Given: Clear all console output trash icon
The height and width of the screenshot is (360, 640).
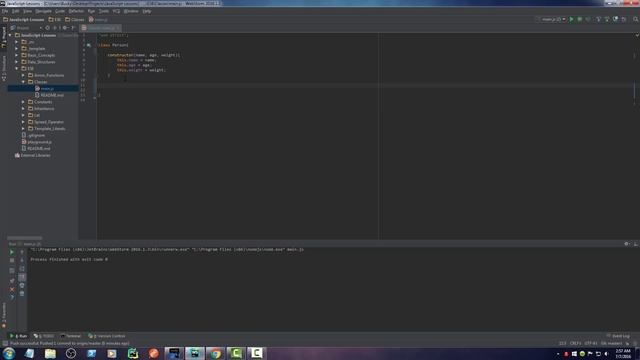Looking at the screenshot, I should (22, 293).
